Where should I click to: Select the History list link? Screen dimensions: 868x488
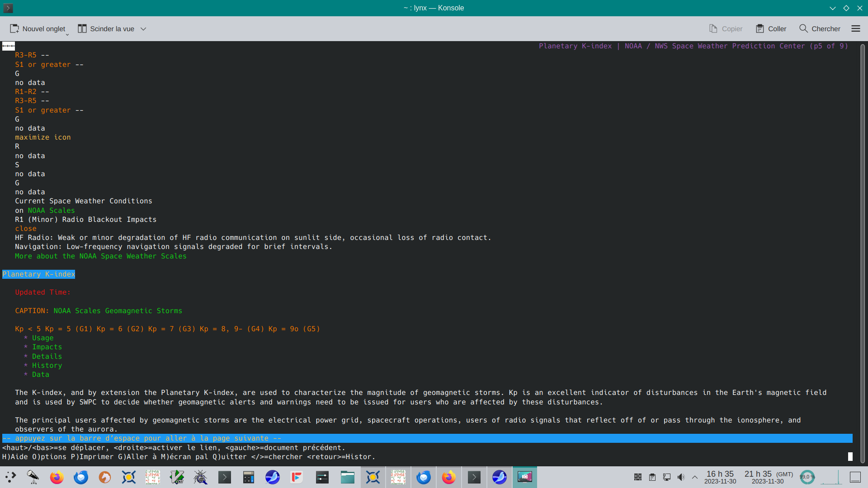(x=47, y=366)
